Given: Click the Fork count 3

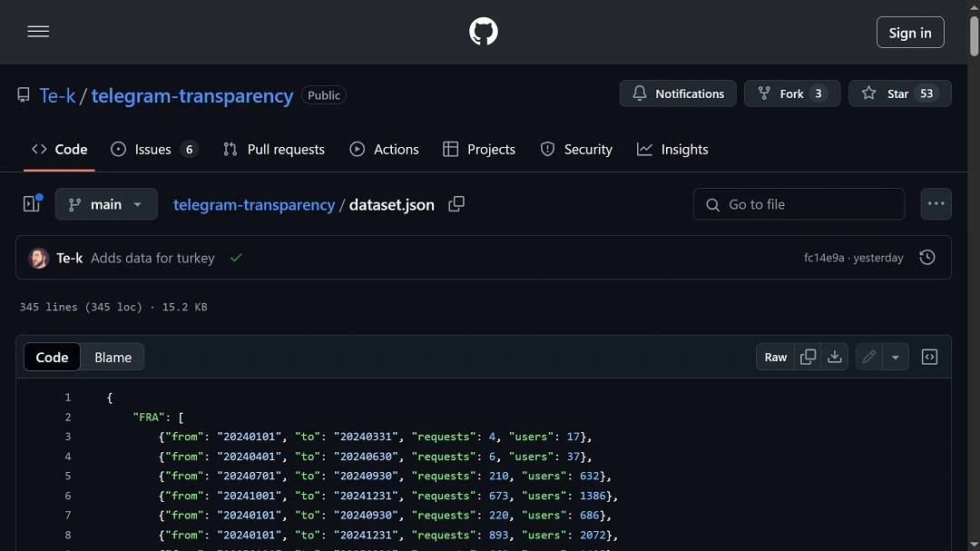Looking at the screenshot, I should [x=818, y=93].
